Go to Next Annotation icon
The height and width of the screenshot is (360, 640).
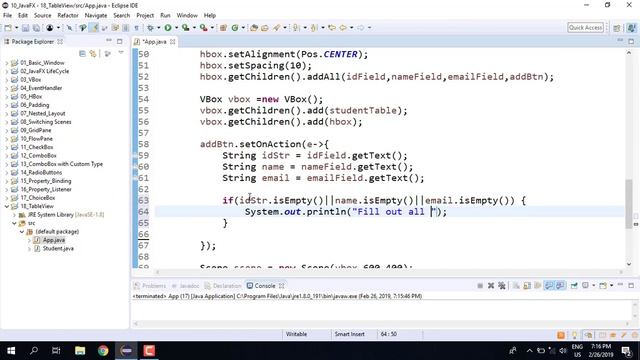297,28
